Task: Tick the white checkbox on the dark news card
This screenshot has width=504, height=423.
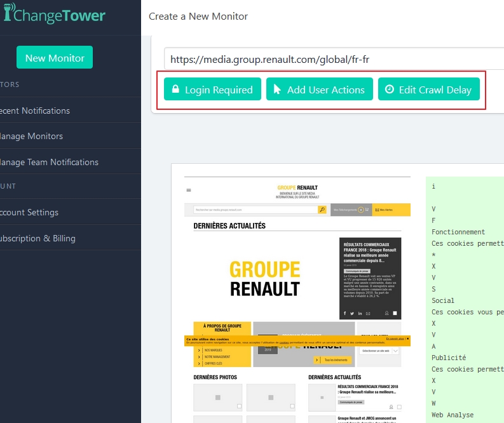Action: 395,313
